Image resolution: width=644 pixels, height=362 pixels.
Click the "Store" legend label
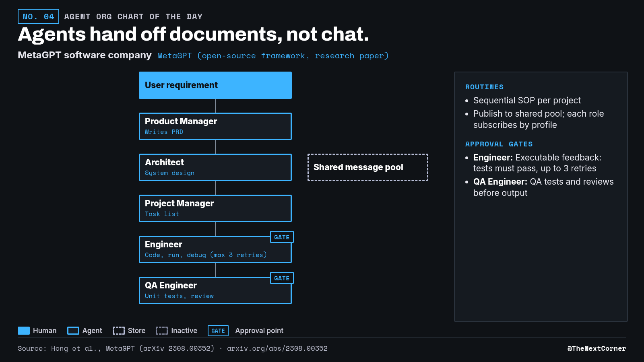coord(136,331)
